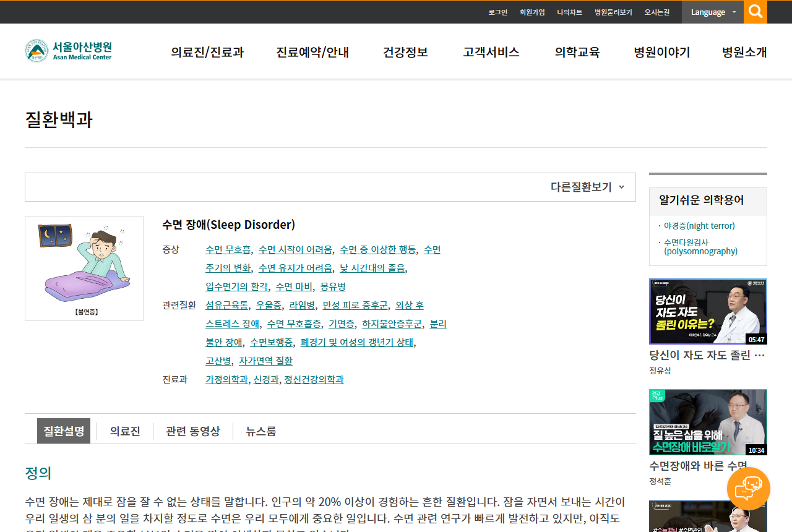792x532 pixels.
Task: Click the orange search magnifier icon
Action: 755,12
